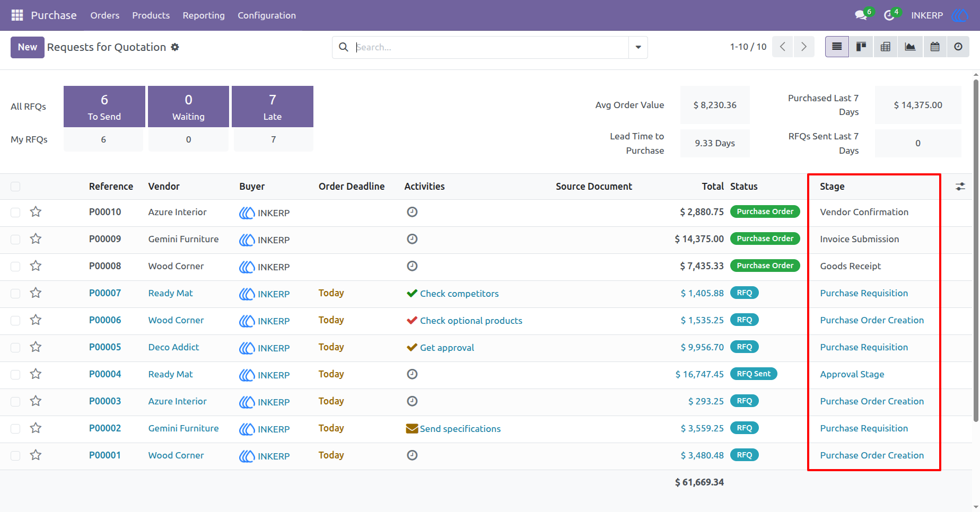Open optional columns adjust settings

click(960, 187)
